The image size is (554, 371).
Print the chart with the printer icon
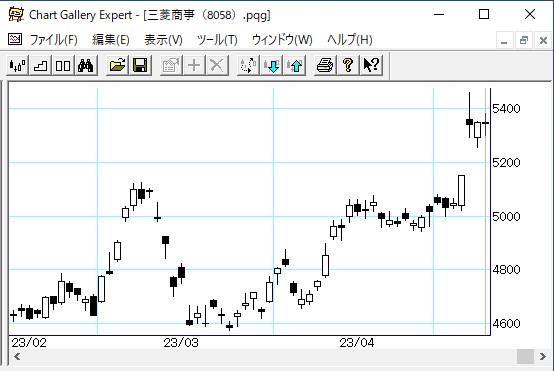(325, 65)
